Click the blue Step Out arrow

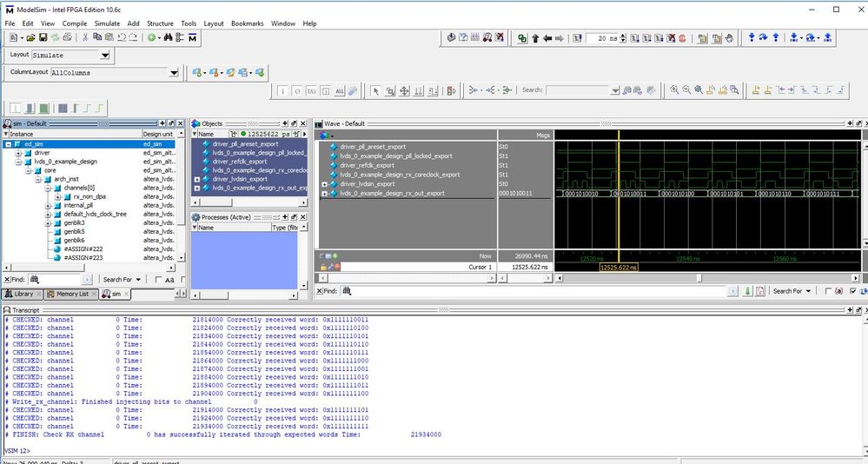coord(776,37)
